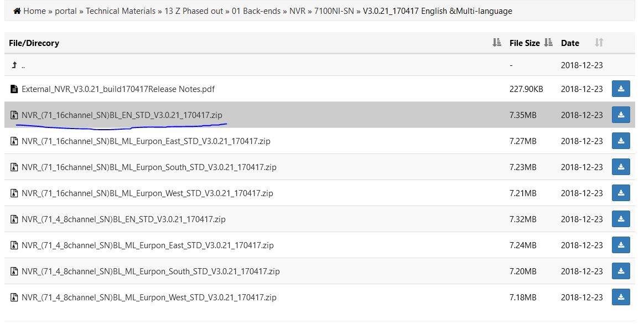Download 4_8channel Eurpon_East zip via blue button
The image size is (644, 328).
pos(621,245)
